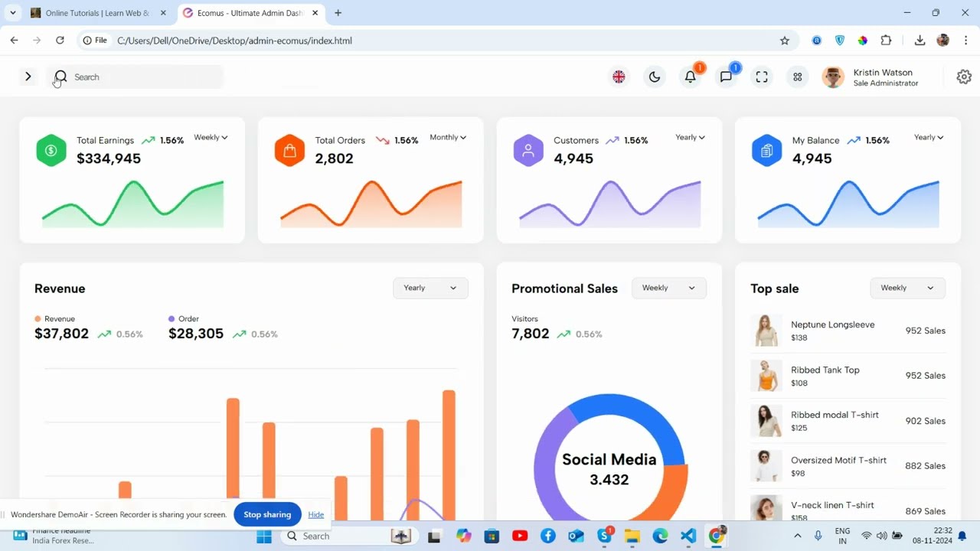This screenshot has width=980, height=551.
Task: Click Neptune Longsleeve product thumbnail
Action: [x=766, y=331]
